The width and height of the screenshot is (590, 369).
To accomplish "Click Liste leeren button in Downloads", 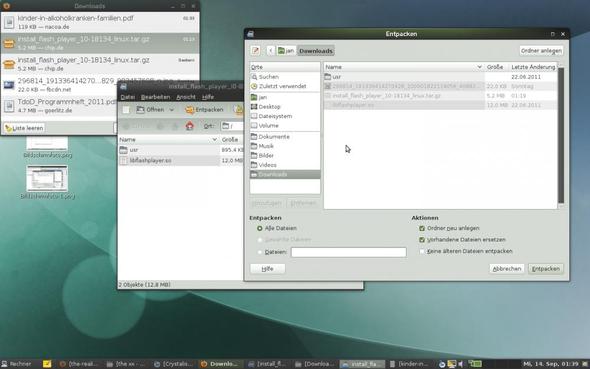I will point(24,128).
